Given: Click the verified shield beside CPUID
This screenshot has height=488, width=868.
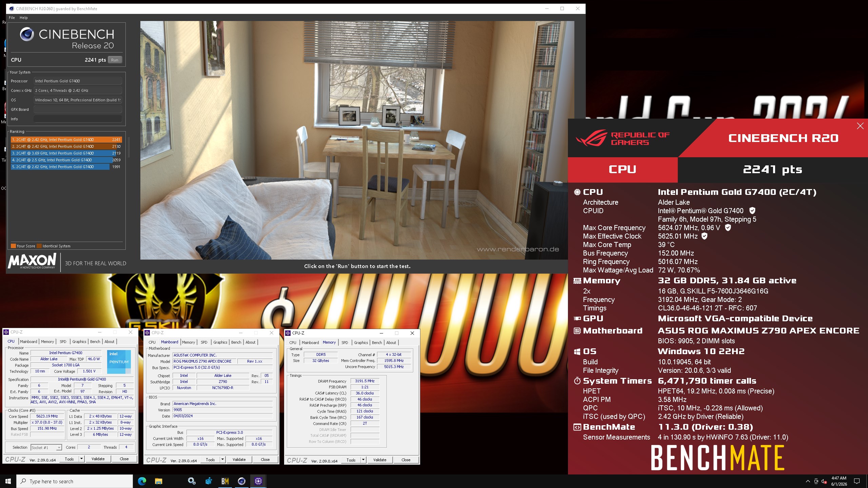Looking at the screenshot, I should click(752, 210).
